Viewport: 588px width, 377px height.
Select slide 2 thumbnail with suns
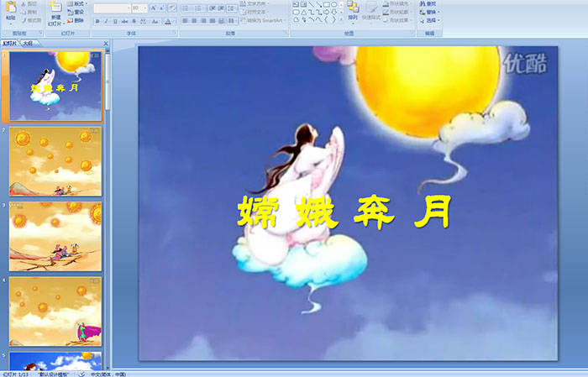(55, 161)
